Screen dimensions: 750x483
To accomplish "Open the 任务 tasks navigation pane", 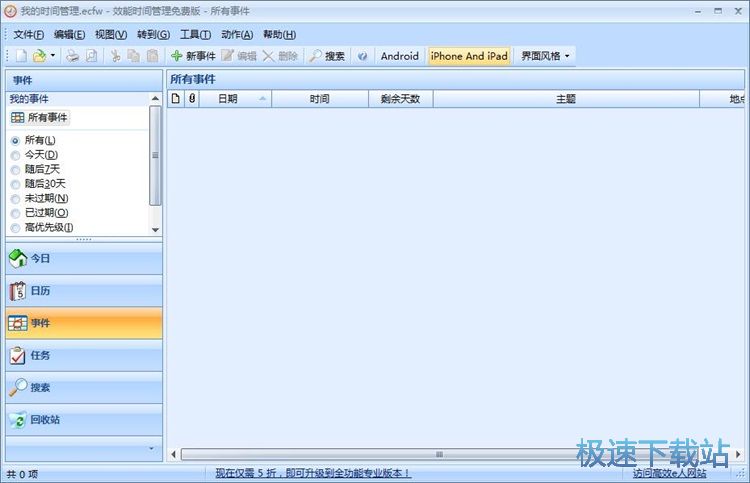I will coord(84,355).
